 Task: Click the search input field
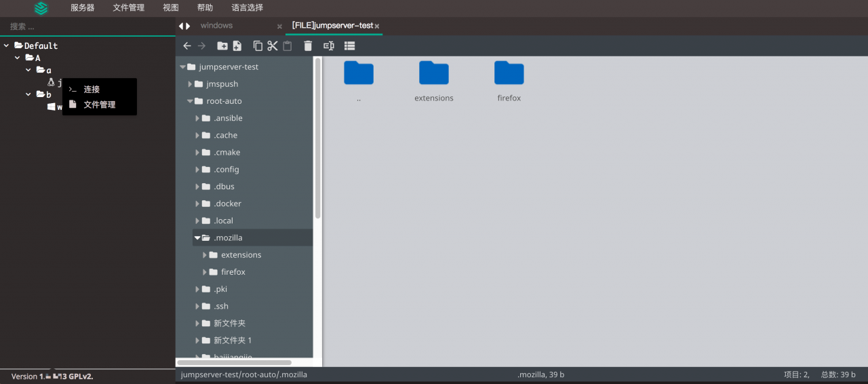click(87, 26)
